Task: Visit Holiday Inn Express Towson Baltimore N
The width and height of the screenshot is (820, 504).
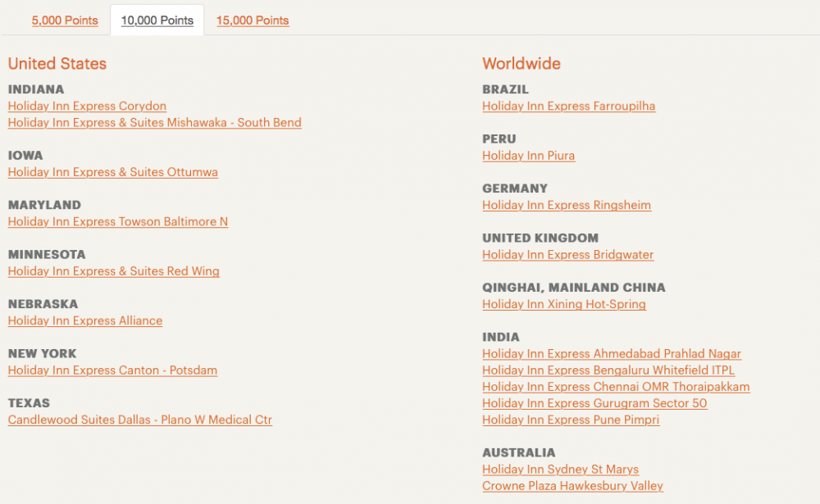Action: (117, 221)
